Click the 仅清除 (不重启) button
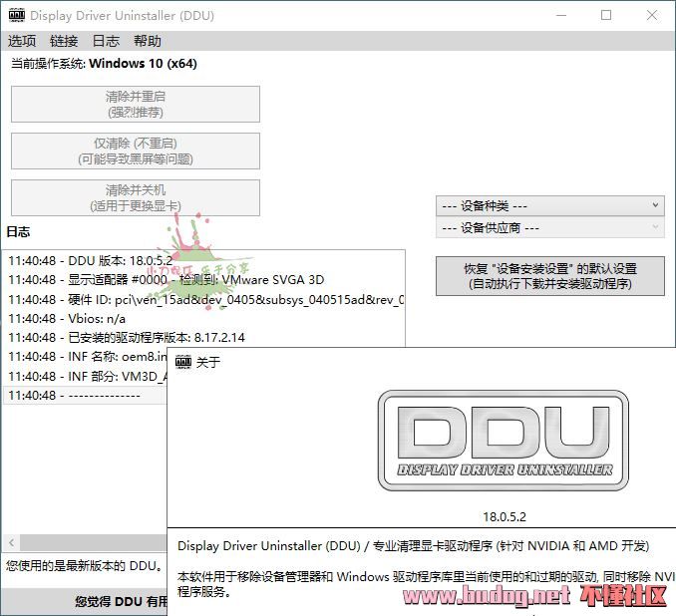 (x=136, y=151)
